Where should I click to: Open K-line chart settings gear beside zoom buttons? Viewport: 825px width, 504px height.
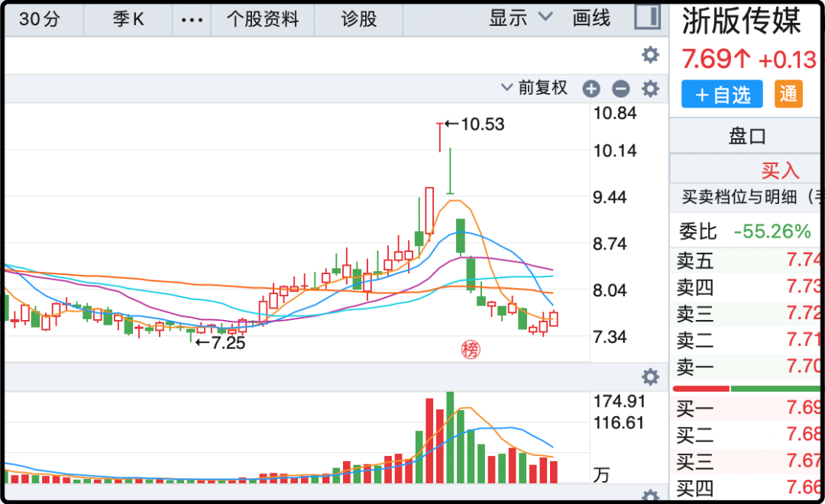pyautogui.click(x=650, y=89)
